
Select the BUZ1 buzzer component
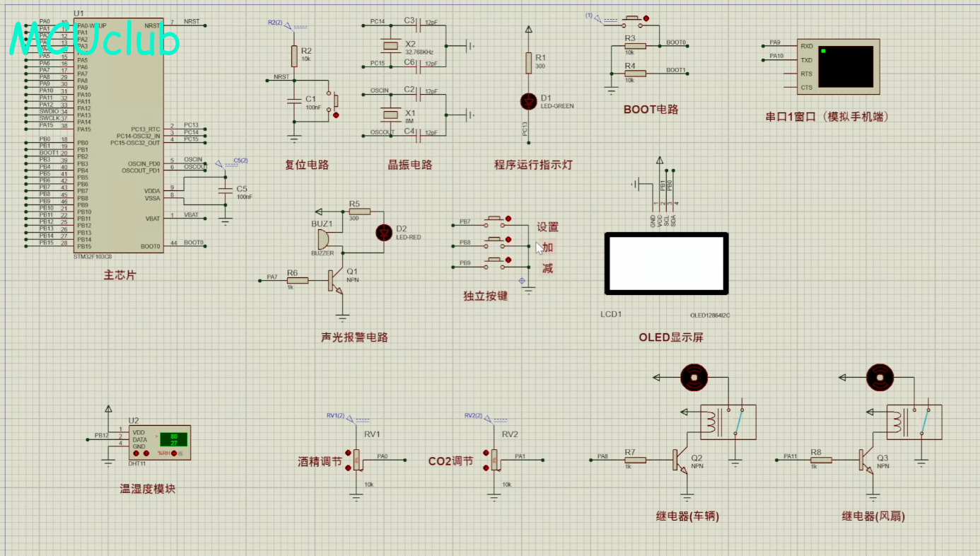pos(322,239)
